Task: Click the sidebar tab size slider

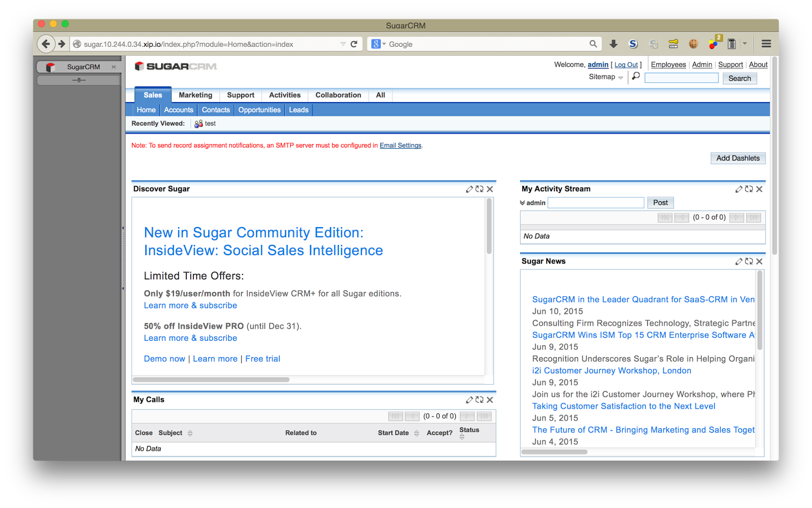Action: pyautogui.click(x=79, y=80)
